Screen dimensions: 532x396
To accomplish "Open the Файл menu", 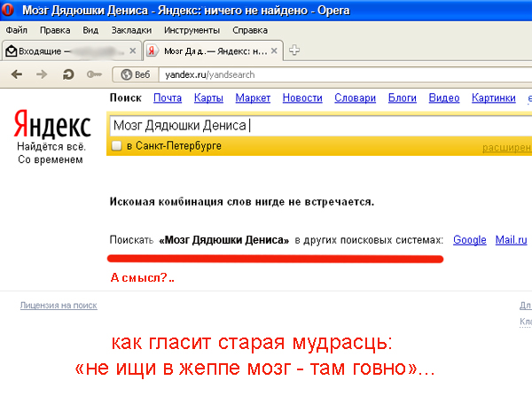I will coord(16,30).
